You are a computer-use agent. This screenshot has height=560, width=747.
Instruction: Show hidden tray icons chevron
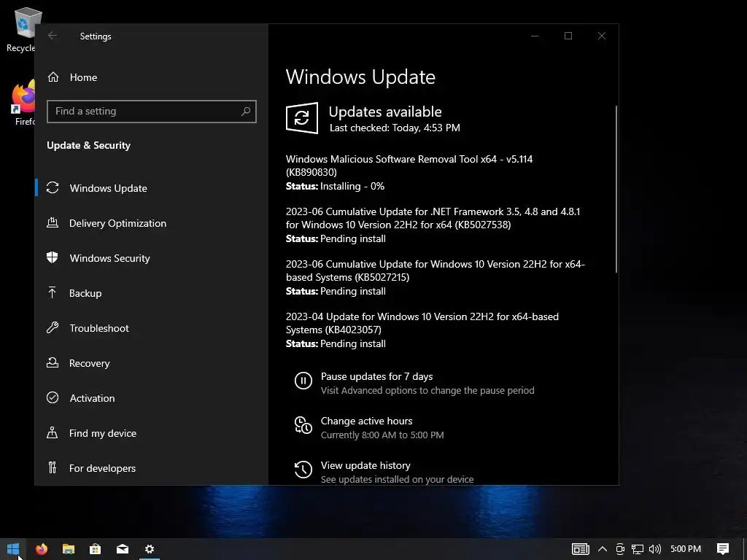tap(602, 549)
